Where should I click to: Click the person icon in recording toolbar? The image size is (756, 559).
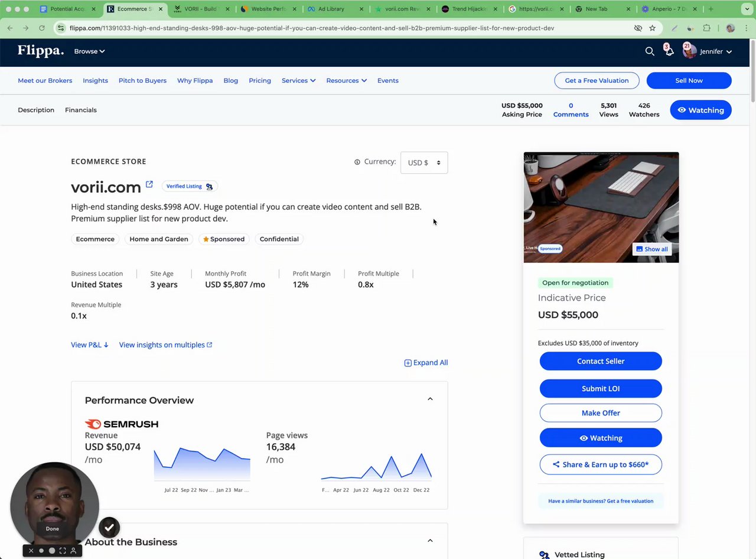(73, 551)
